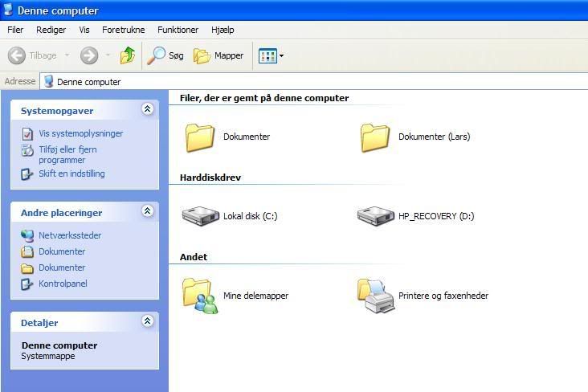Click the Kontrolpanel sidebar icon
The width and height of the screenshot is (588, 392).
[27, 284]
